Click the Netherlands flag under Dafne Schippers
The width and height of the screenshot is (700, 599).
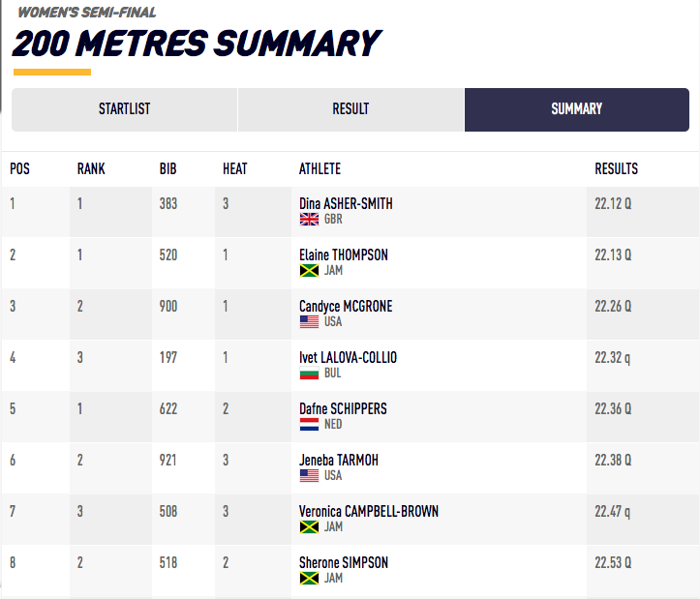pos(309,425)
